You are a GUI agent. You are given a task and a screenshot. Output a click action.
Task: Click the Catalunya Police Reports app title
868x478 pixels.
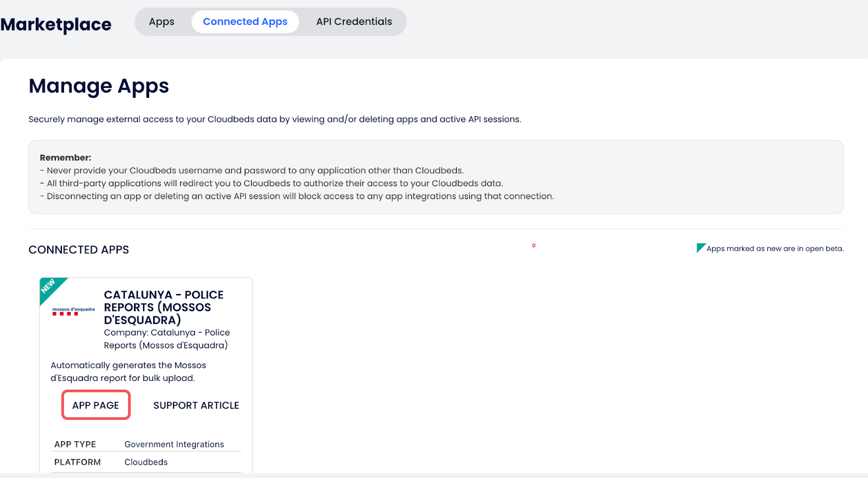tap(163, 307)
